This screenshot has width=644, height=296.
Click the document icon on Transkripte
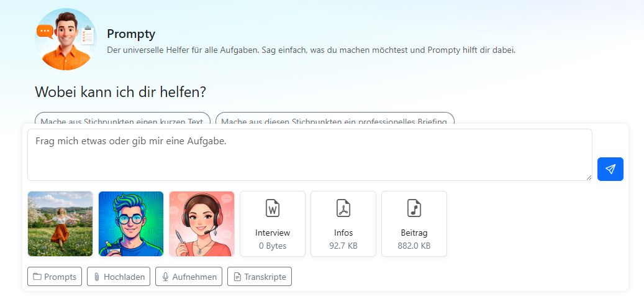(x=237, y=277)
